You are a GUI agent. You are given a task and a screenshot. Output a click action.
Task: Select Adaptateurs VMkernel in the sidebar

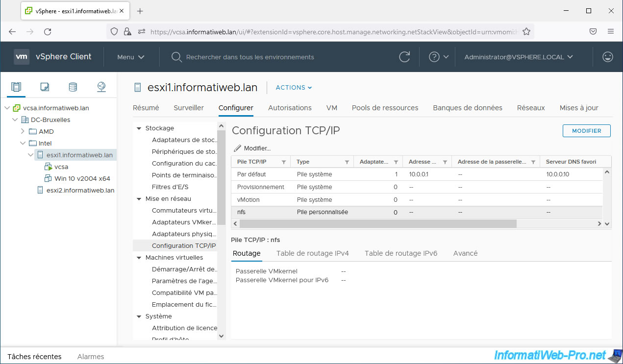(x=184, y=222)
